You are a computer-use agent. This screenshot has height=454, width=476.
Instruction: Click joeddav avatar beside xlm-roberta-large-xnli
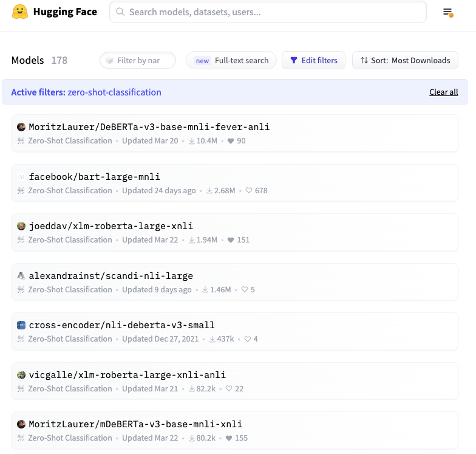point(21,226)
